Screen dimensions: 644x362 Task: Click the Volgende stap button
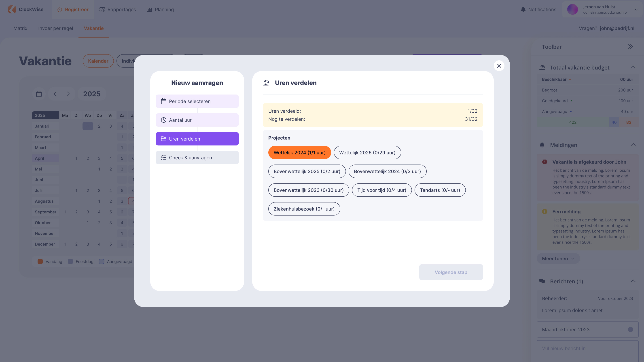451,272
